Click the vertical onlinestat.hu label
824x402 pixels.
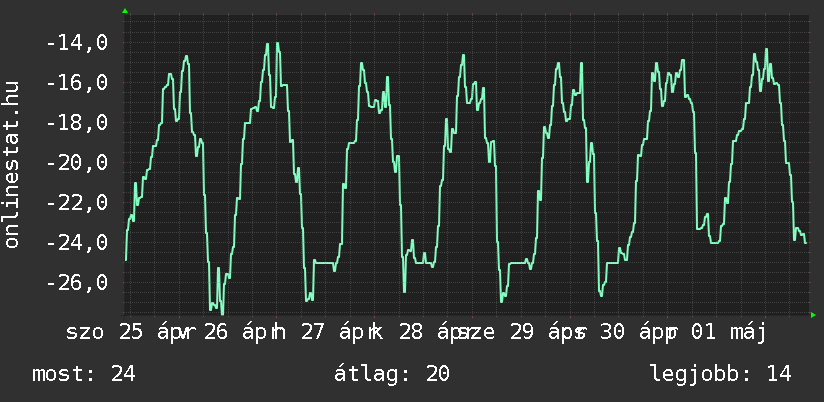(x=11, y=164)
